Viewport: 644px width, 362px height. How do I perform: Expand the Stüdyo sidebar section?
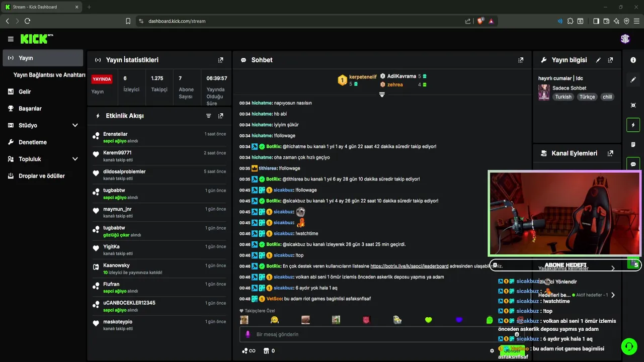pos(75,125)
